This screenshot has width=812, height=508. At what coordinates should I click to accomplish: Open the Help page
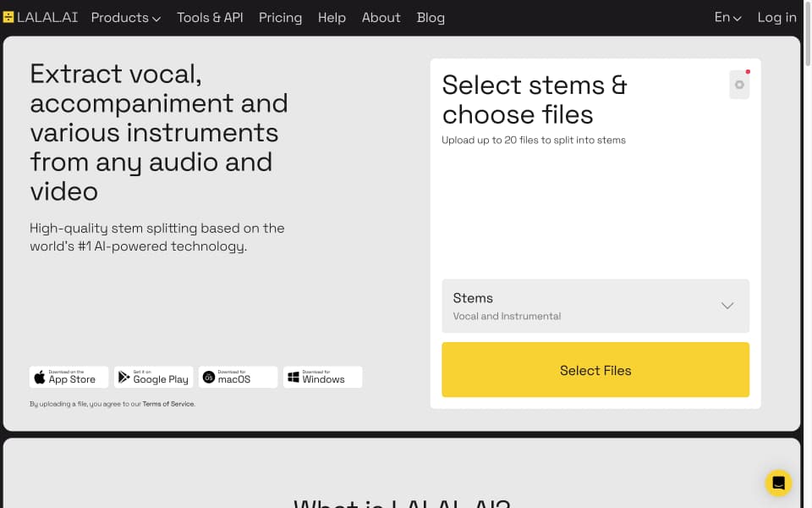coord(332,18)
